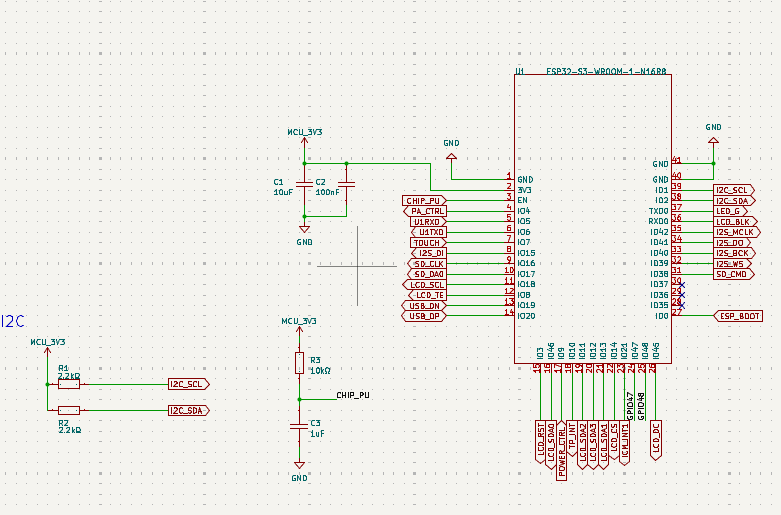This screenshot has height=515, width=781.
Task: Pick the C3 1uF capacitor symbol
Action: [x=298, y=426]
